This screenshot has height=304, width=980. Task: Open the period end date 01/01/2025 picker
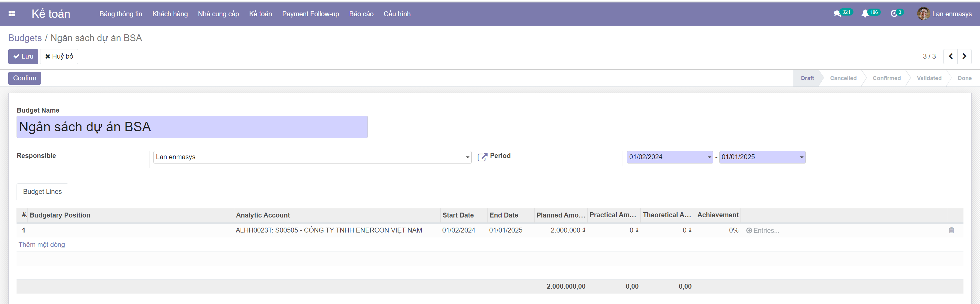point(762,157)
